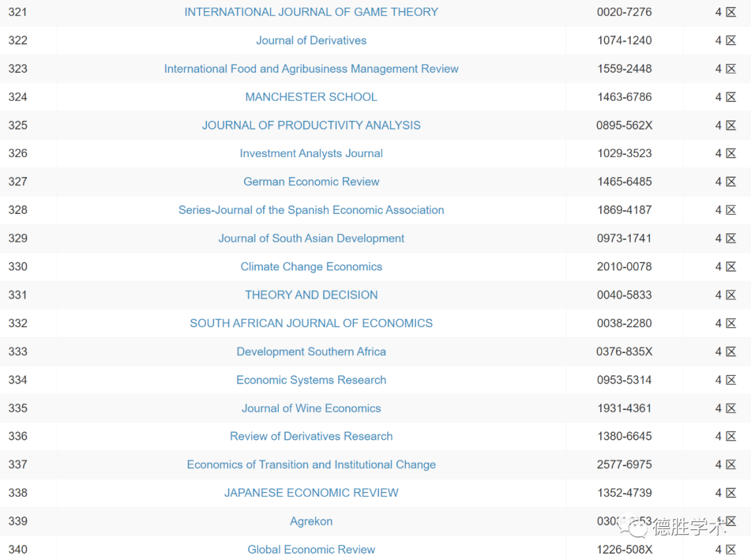The width and height of the screenshot is (751, 560).
Task: Select ISSN 0040-5833 cell
Action: [x=624, y=295]
